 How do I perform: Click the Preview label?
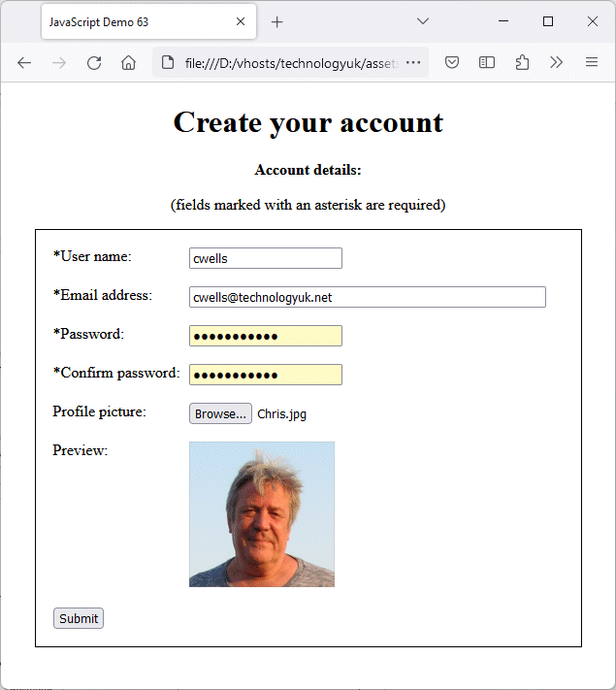pyautogui.click(x=81, y=450)
